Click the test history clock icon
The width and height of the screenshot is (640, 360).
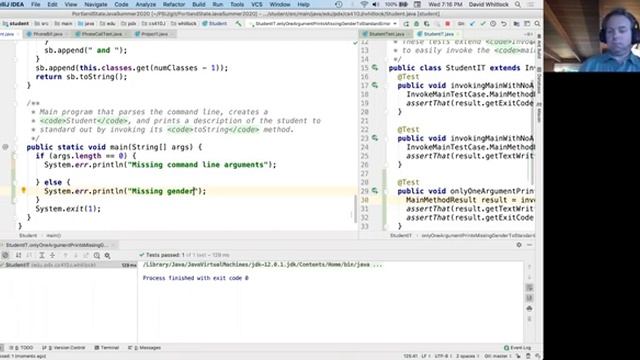[x=97, y=255]
